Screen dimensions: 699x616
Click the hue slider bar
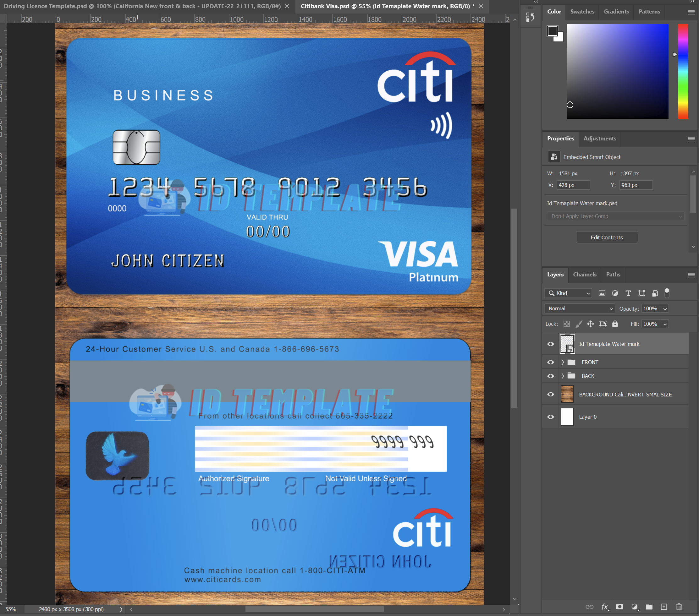(x=683, y=71)
